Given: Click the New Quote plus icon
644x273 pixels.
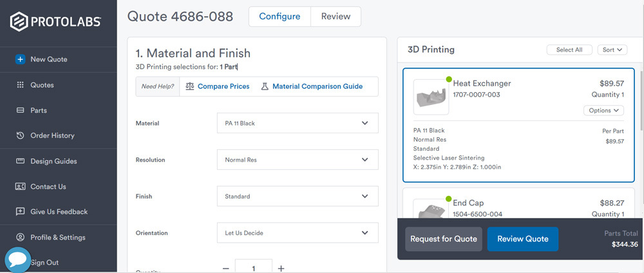Looking at the screenshot, I should point(20,59).
